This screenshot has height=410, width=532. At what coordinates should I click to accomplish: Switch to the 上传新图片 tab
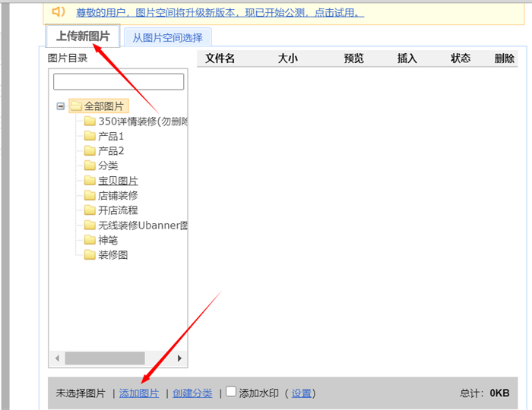[x=83, y=36]
